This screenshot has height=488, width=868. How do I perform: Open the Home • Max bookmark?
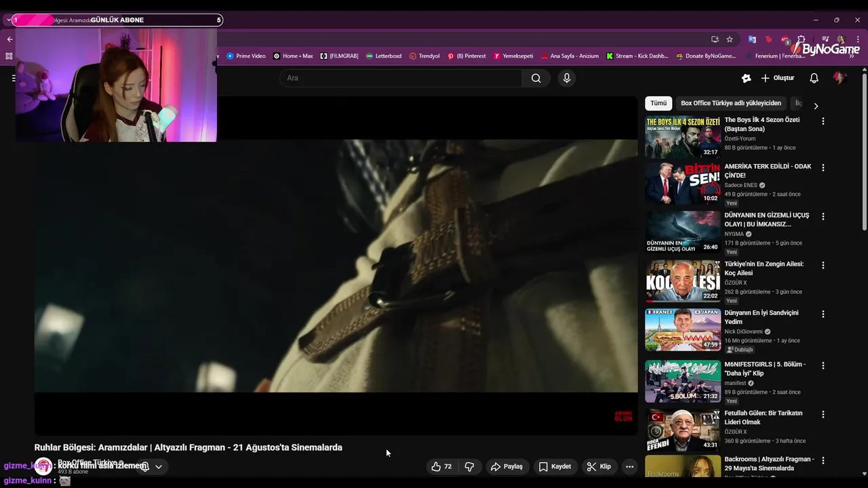(293, 56)
